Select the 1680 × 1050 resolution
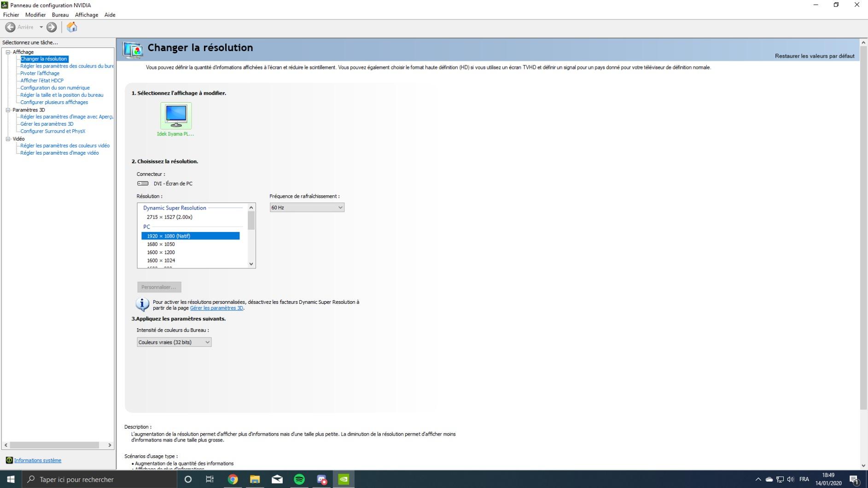 click(160, 244)
